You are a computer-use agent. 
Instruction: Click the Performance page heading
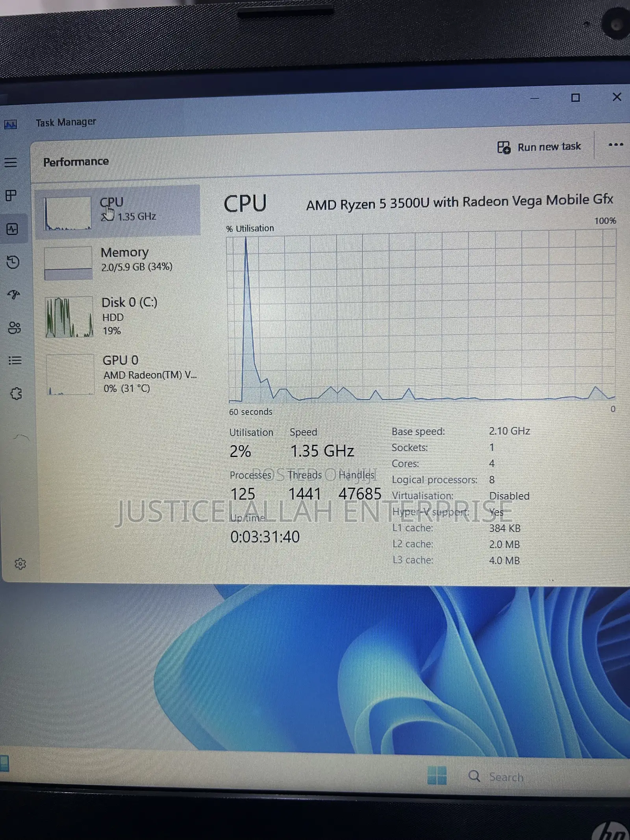(x=76, y=162)
